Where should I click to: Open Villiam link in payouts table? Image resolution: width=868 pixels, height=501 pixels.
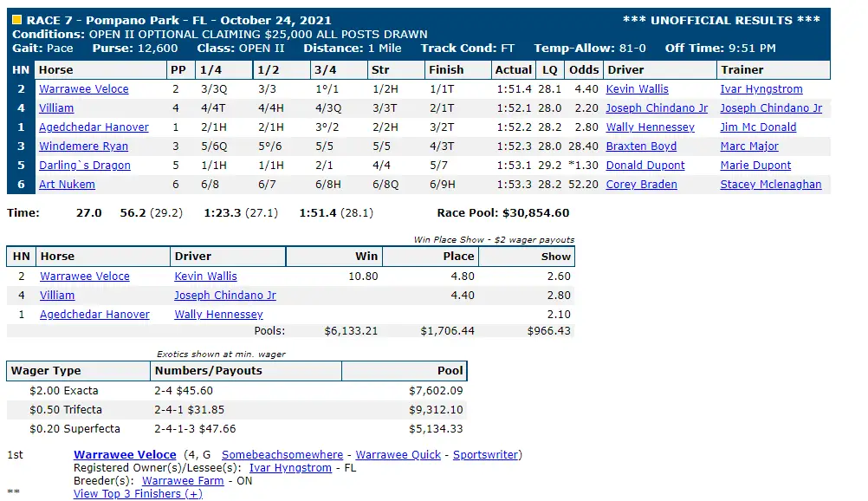coord(57,296)
